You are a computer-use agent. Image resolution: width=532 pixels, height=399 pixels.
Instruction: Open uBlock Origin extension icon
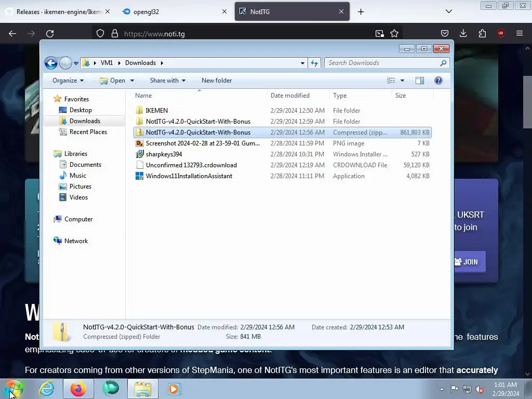tap(501, 33)
